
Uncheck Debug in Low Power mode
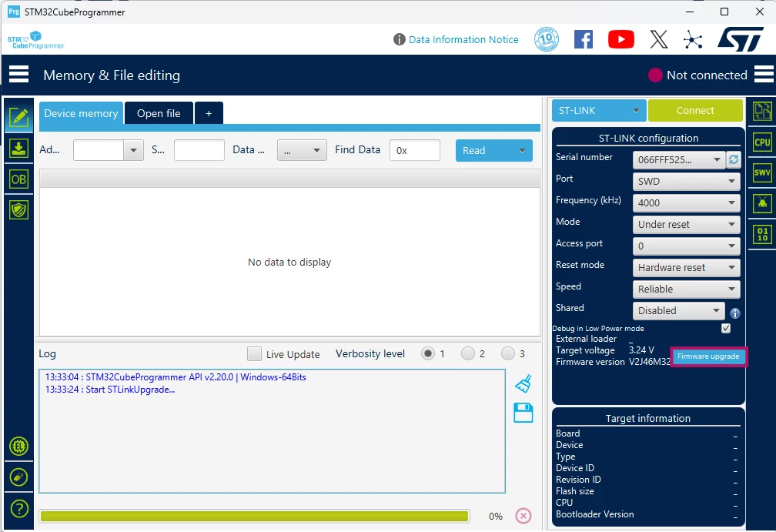(726, 328)
